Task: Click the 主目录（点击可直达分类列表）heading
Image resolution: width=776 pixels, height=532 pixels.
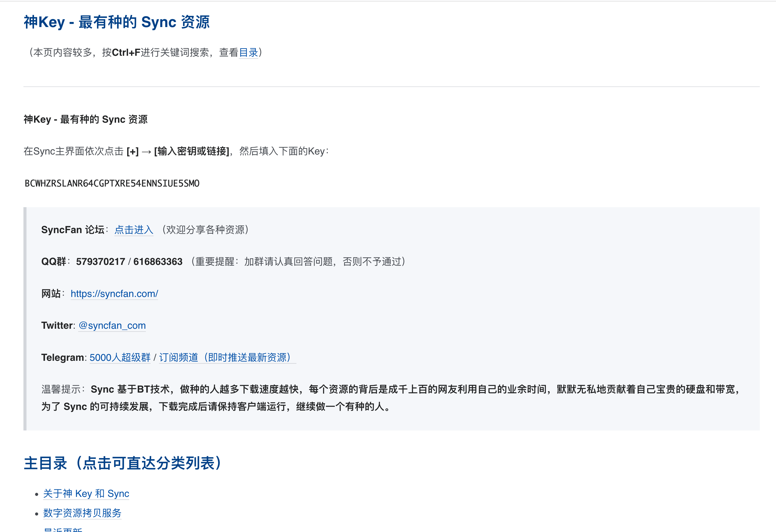Action: (x=122, y=463)
